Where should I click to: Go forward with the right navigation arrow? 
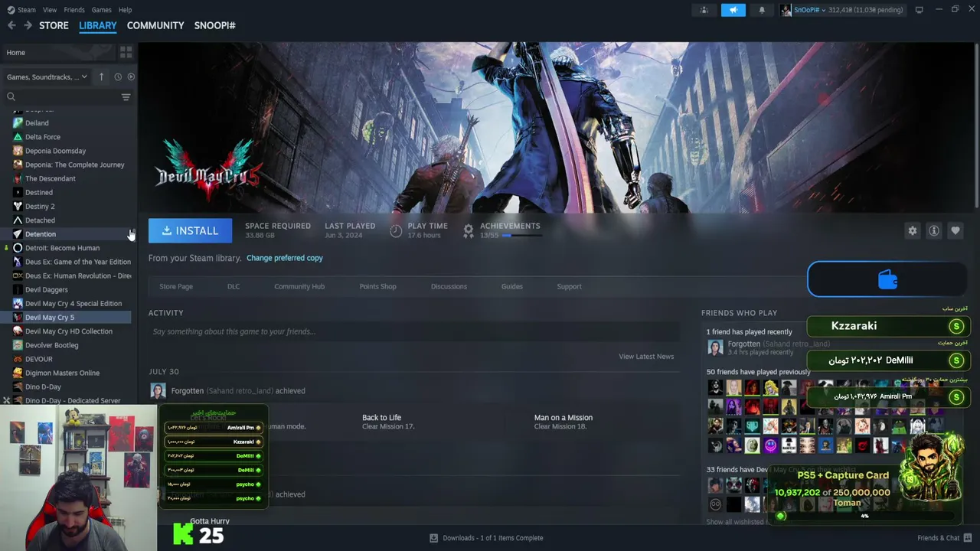coord(28,25)
